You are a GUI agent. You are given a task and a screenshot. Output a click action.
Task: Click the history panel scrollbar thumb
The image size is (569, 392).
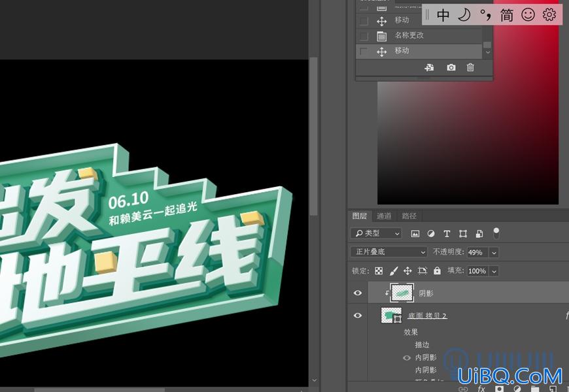point(487,45)
